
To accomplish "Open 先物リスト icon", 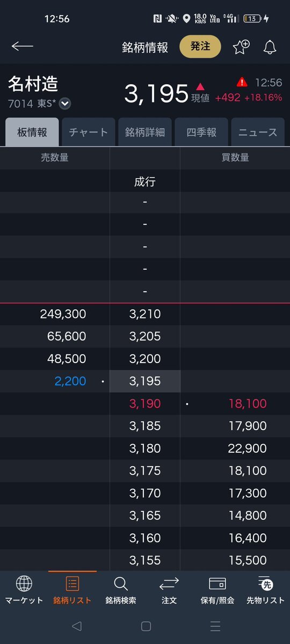I will pyautogui.click(x=265, y=583).
